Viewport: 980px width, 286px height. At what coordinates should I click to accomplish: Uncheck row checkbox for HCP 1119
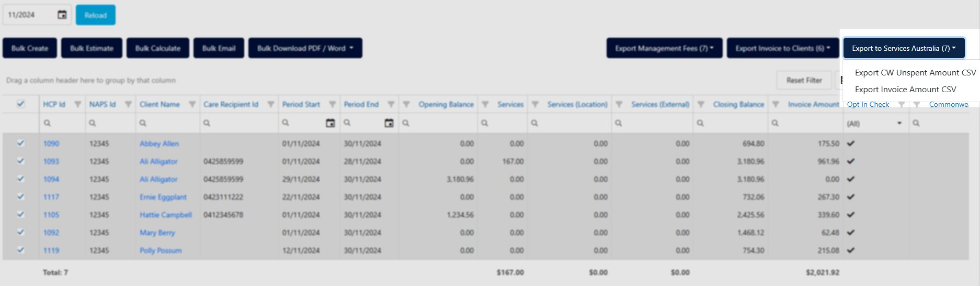click(x=20, y=250)
